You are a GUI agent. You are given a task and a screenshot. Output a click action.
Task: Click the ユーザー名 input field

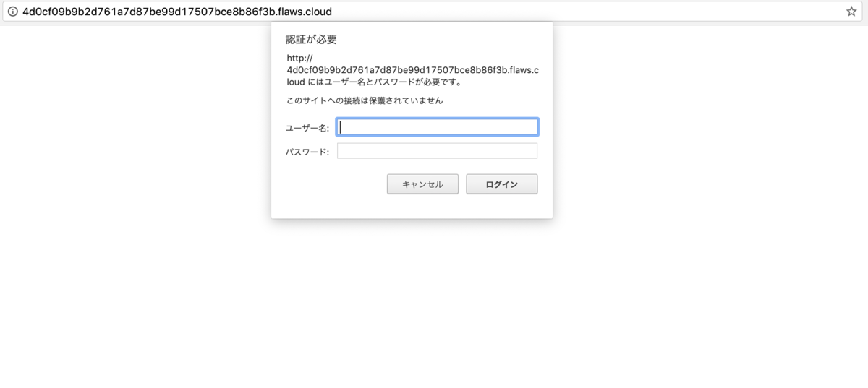(x=437, y=127)
